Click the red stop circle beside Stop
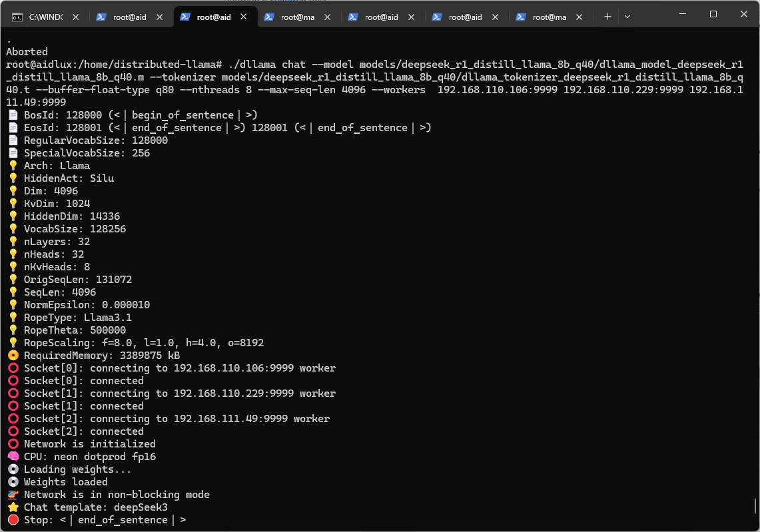Image resolution: width=760 pixels, height=532 pixels. (x=13, y=519)
